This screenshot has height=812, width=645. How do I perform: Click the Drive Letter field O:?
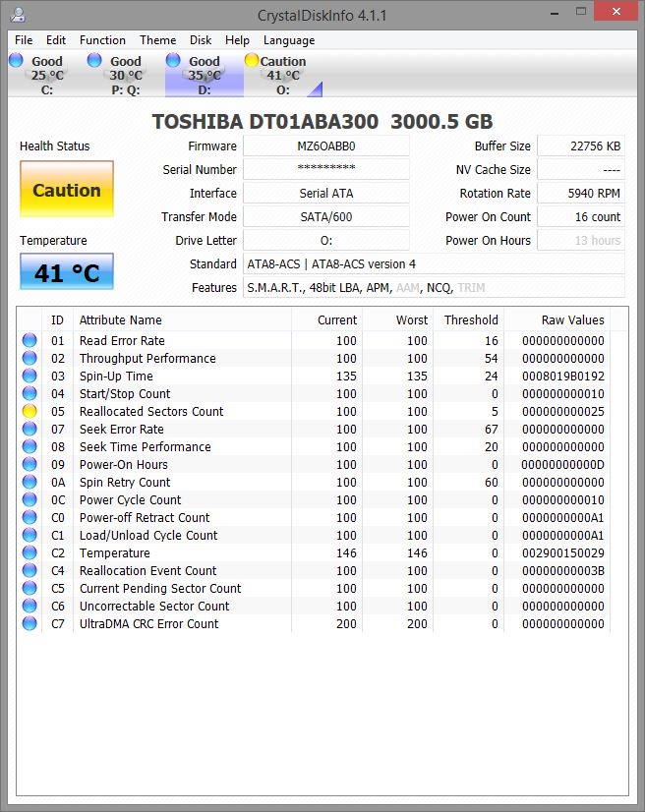click(x=325, y=240)
